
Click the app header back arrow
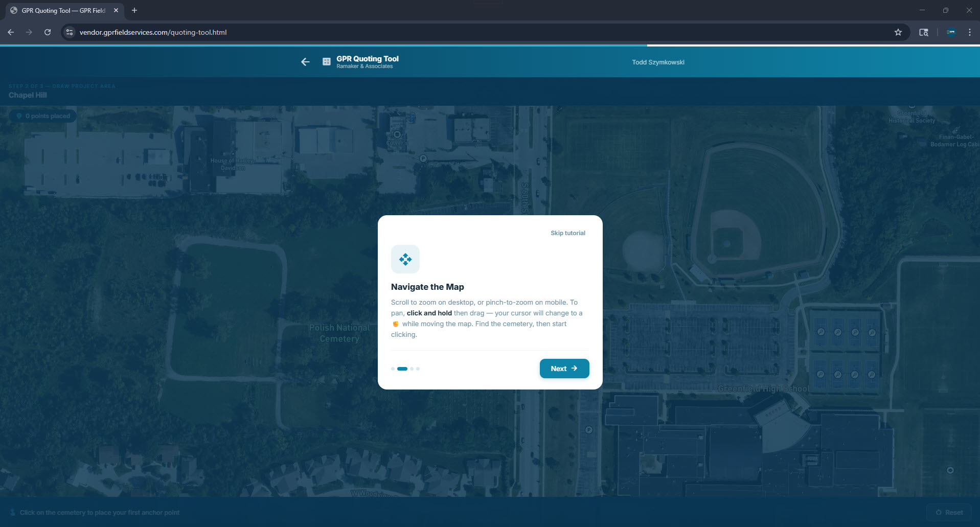pyautogui.click(x=305, y=62)
